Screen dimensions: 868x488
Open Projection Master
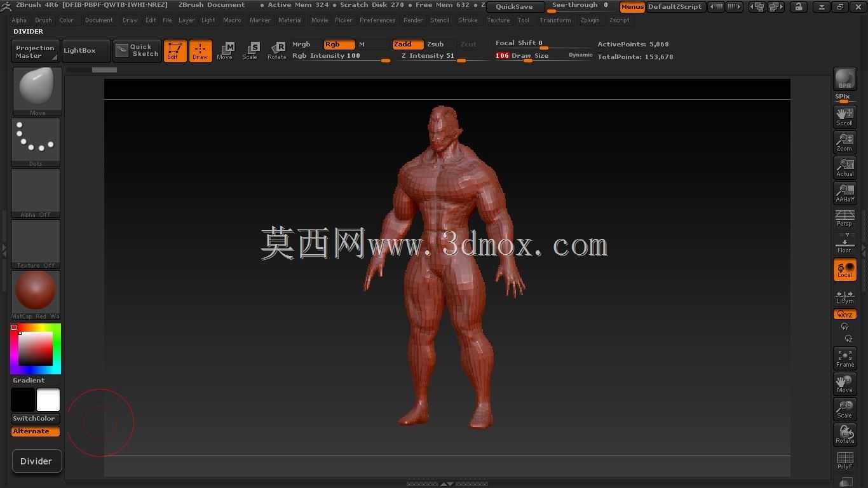[x=36, y=51]
